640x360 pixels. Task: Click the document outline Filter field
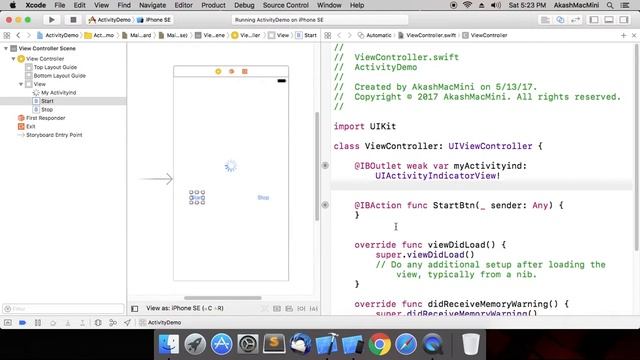point(63,309)
